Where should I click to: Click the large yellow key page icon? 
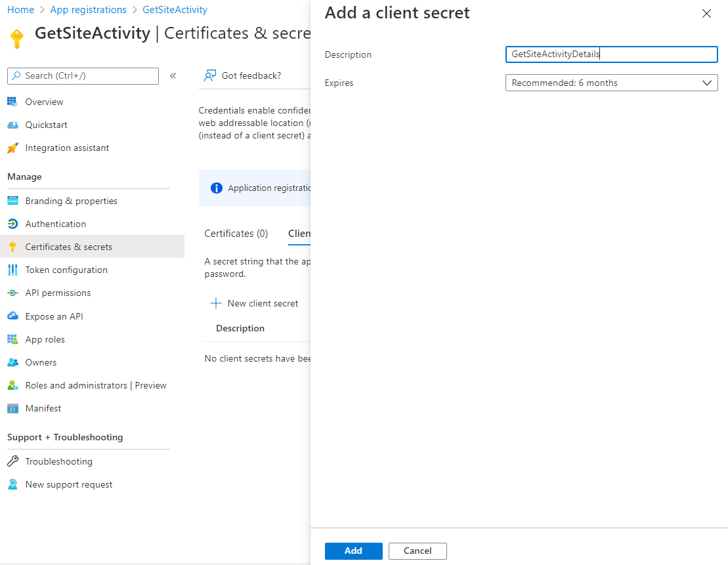pyautogui.click(x=16, y=39)
